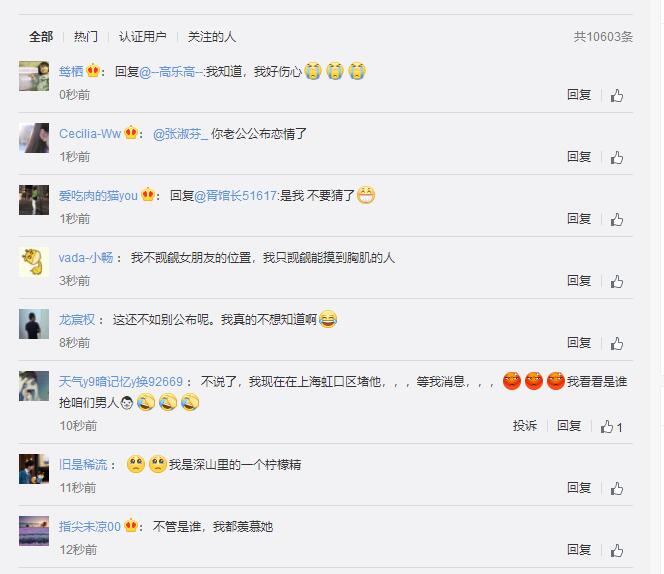Open mentioned user @张淑芬_ profile
Screen dimensions: 664x574
pyautogui.click(x=180, y=134)
